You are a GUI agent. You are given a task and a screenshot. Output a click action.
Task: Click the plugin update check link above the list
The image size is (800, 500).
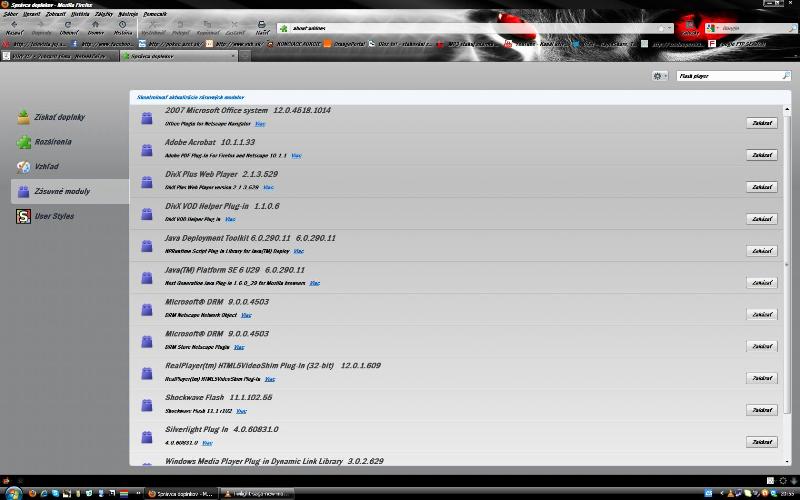click(x=190, y=97)
